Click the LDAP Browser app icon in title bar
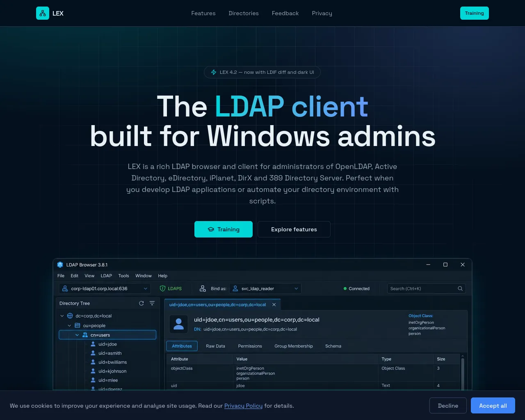The width and height of the screenshot is (525, 420). (60, 265)
